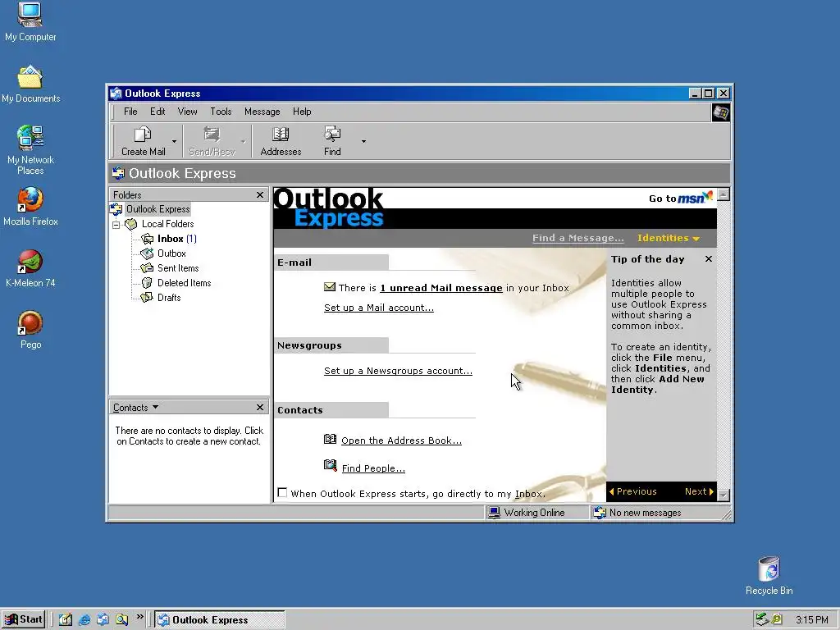Click Outlook Express taskbar button
This screenshot has height=630, width=840.
[x=220, y=620]
